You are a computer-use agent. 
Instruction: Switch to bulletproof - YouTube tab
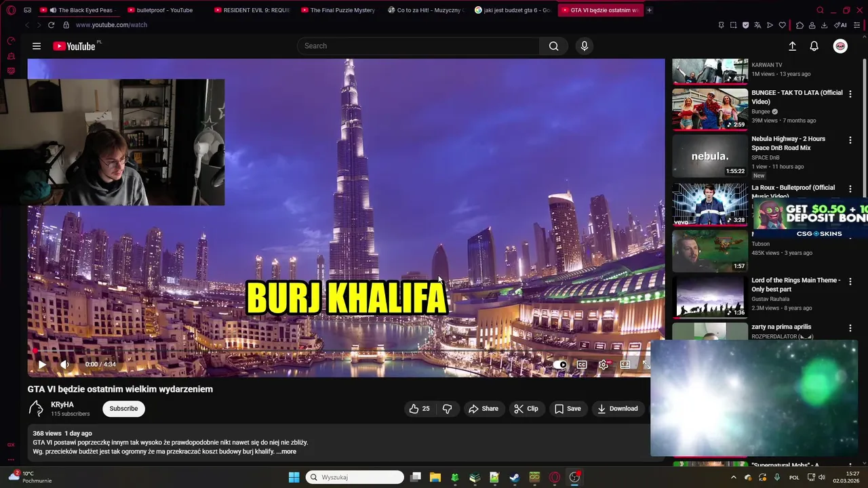point(166,10)
